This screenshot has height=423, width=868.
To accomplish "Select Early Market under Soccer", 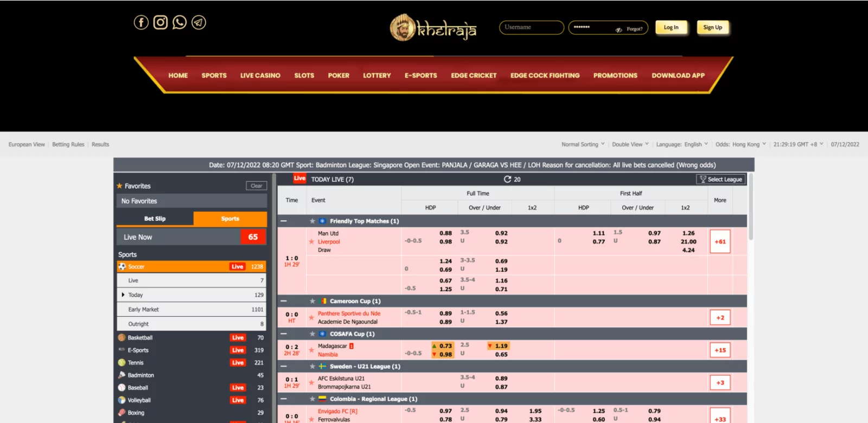I will coord(192,309).
